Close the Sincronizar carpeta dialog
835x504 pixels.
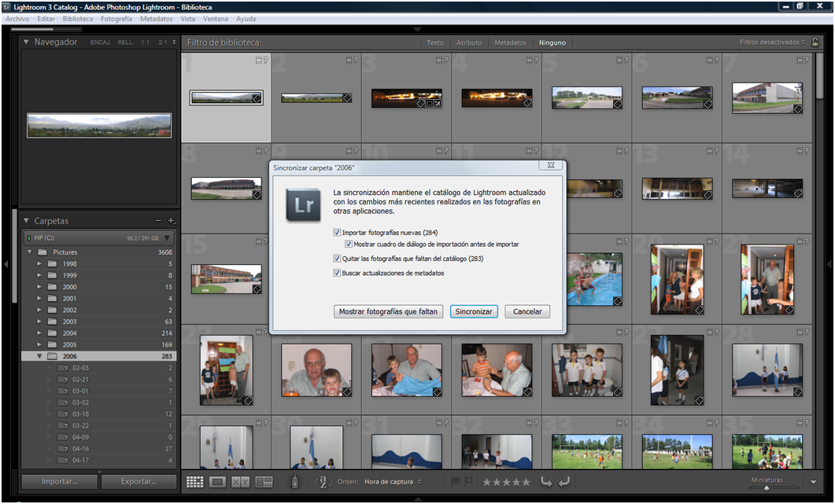point(551,166)
